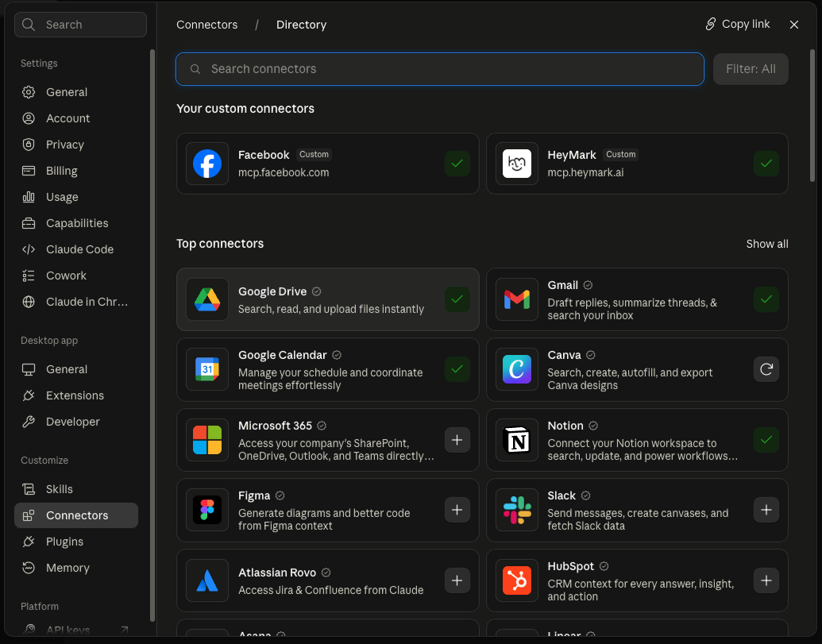Click the Microsoft 365 logo icon
The image size is (822, 644).
(x=207, y=440)
